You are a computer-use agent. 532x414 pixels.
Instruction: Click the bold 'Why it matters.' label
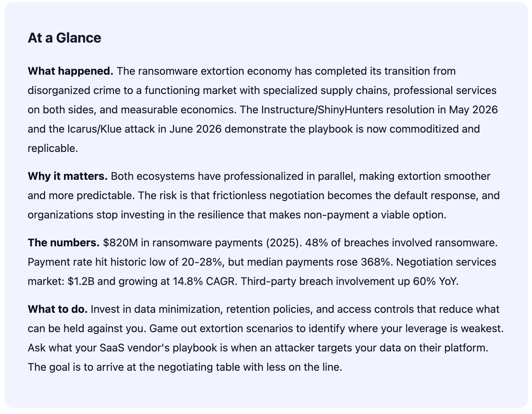click(x=68, y=176)
